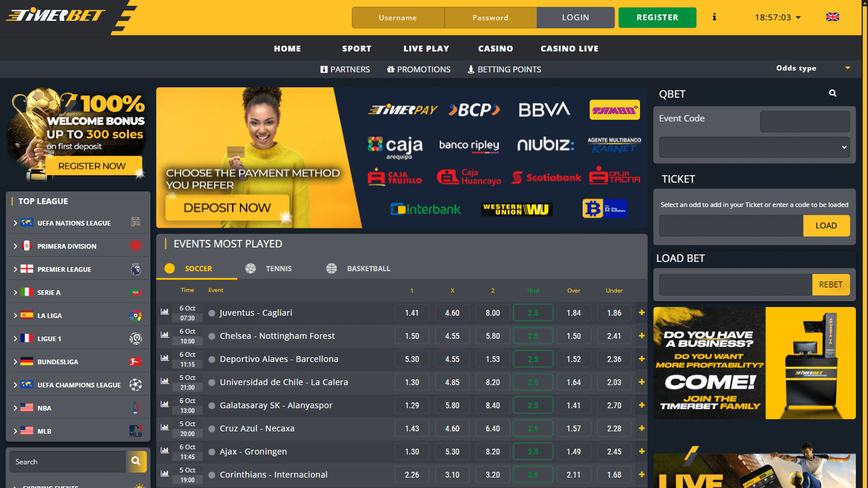The width and height of the screenshot is (868, 488).
Task: Open stats chart icon for Galatasaray SK - Alanyaspor
Action: click(x=165, y=404)
